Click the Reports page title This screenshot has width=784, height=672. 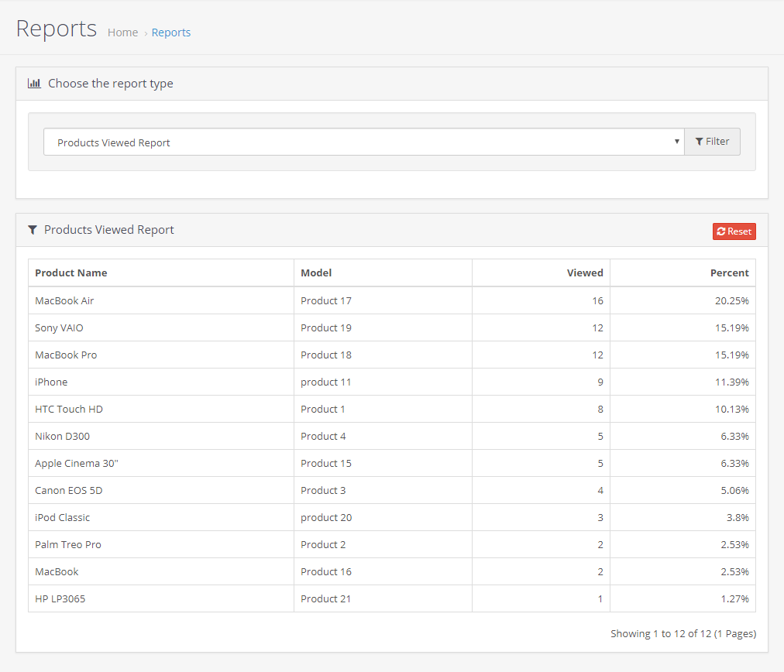pos(57,29)
